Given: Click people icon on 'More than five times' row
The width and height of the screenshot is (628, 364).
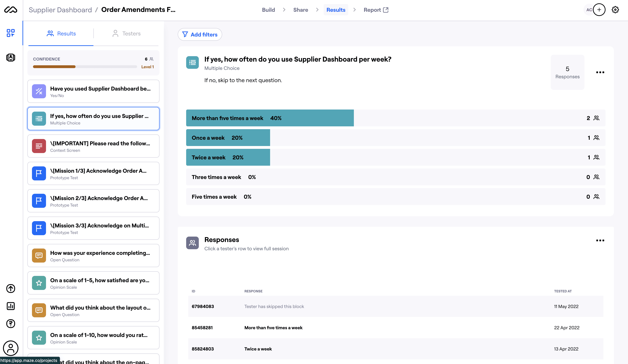Looking at the screenshot, I should [596, 118].
